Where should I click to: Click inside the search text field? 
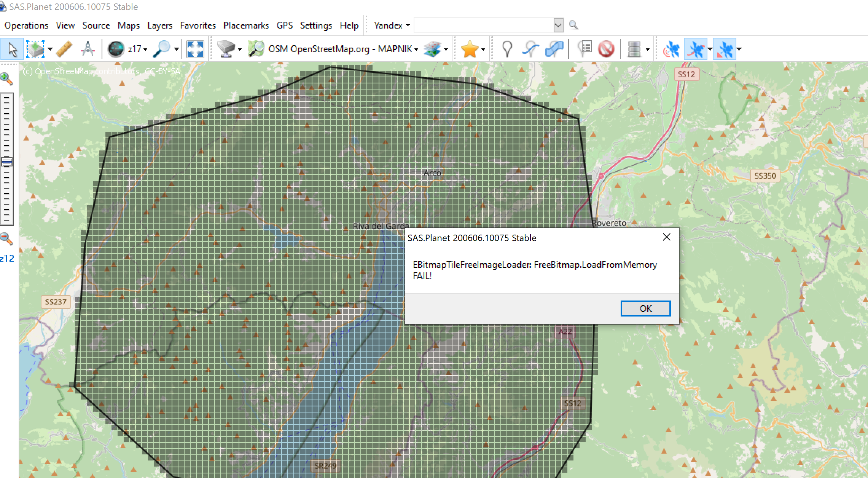483,25
